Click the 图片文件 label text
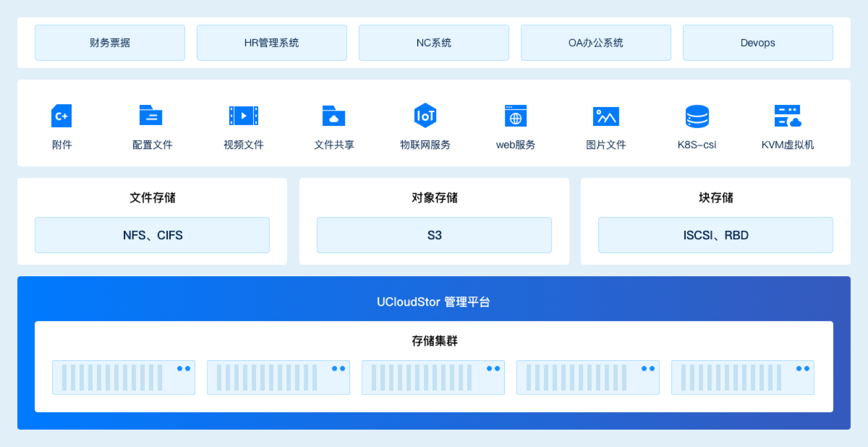Screen dimensions: 868x447 point(606,145)
